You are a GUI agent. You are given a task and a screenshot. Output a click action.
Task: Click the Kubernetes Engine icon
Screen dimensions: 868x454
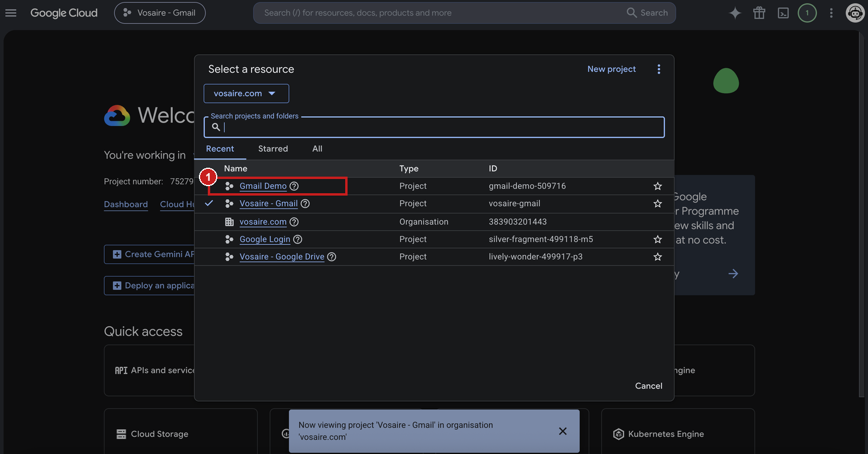click(619, 434)
